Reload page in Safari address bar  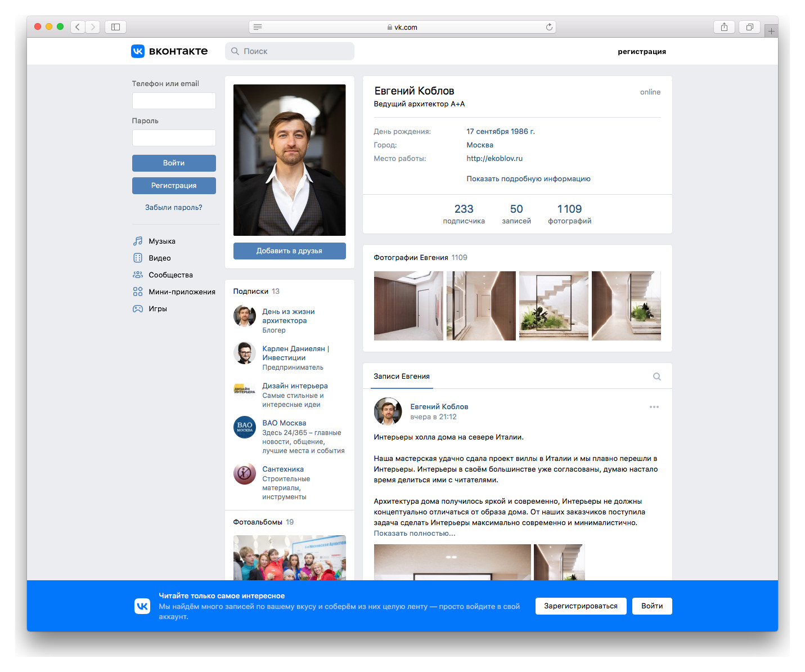point(549,27)
